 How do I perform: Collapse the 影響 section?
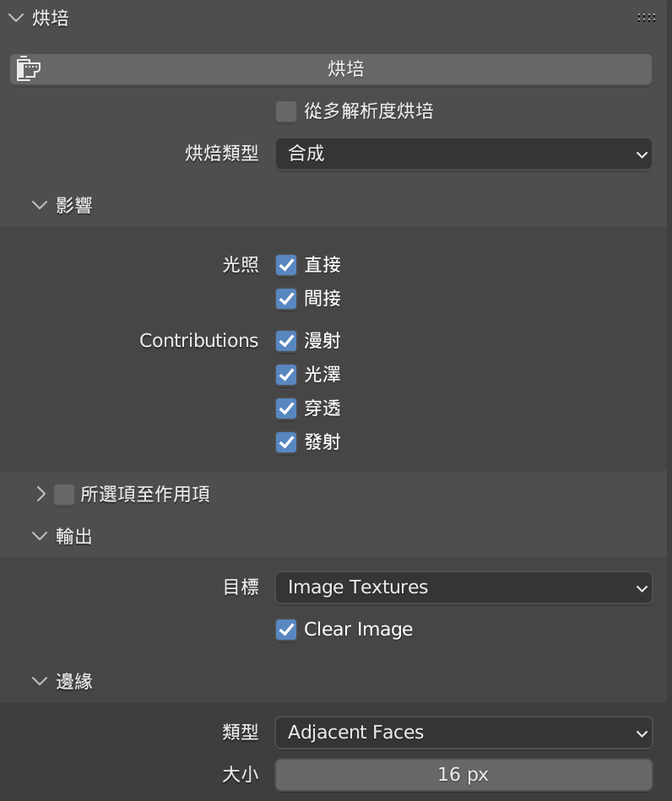(x=39, y=204)
